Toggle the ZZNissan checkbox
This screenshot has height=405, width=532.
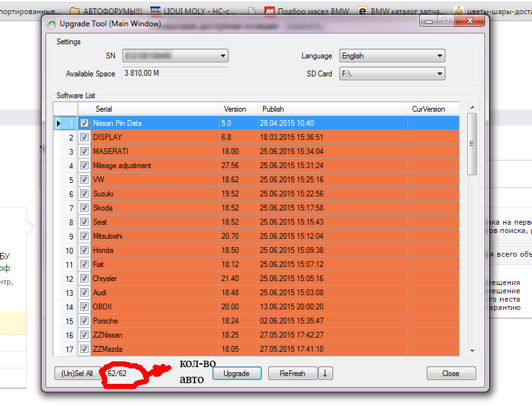(84, 335)
